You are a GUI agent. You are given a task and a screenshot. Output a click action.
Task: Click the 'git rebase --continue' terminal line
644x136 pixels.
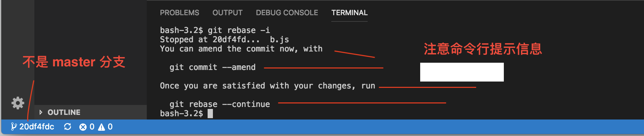220,104
